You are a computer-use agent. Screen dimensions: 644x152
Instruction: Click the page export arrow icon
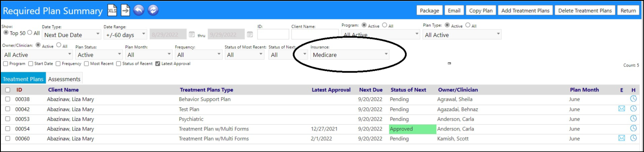click(125, 11)
